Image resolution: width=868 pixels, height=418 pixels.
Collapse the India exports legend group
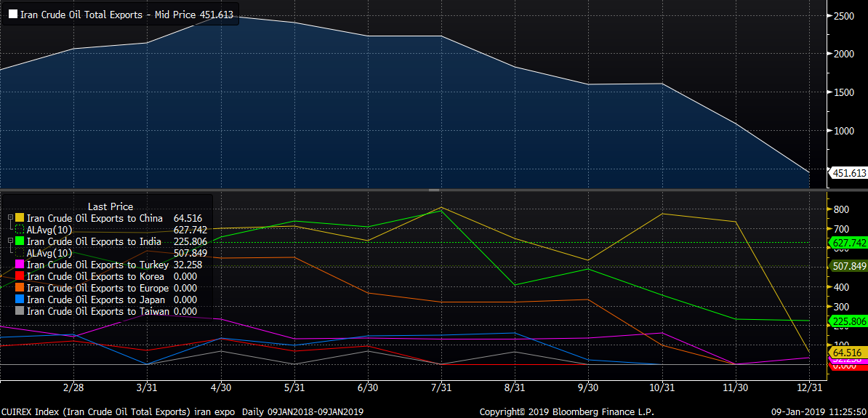coord(10,242)
